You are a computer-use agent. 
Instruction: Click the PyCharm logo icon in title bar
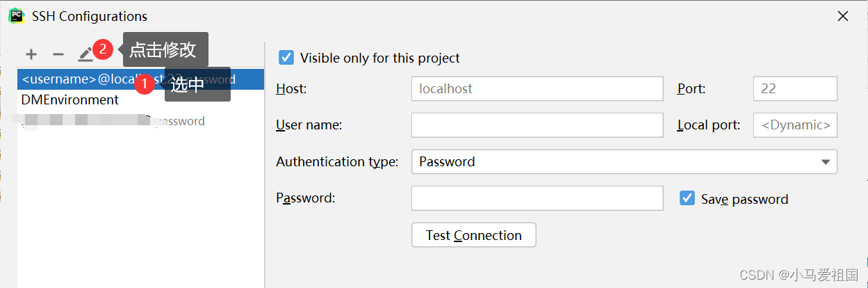16,15
